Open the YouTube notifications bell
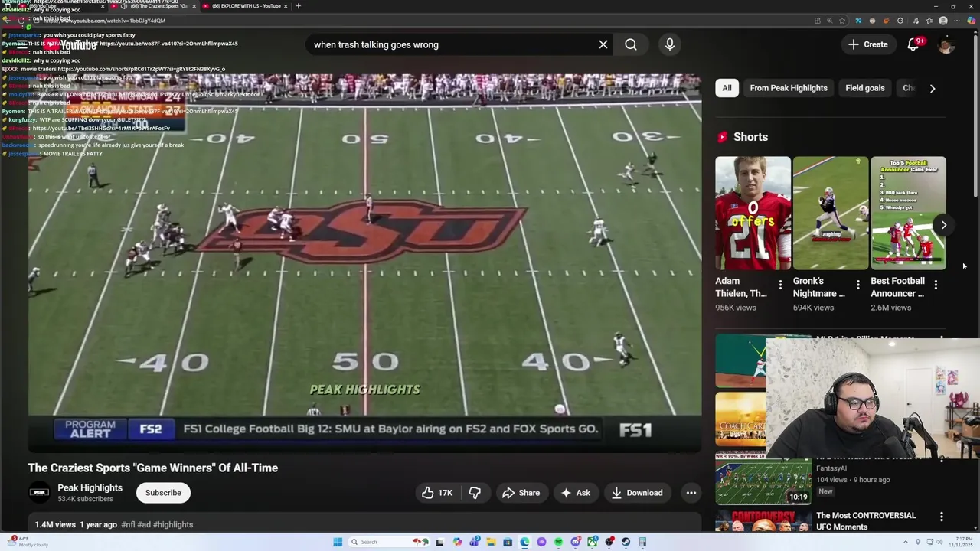The width and height of the screenshot is (980, 551). (x=914, y=44)
